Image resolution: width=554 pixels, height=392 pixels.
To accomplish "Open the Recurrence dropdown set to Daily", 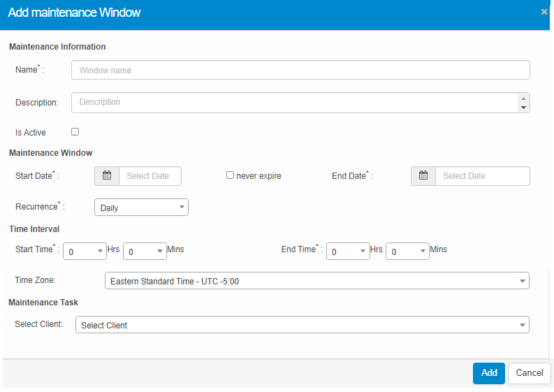I will pyautogui.click(x=141, y=208).
